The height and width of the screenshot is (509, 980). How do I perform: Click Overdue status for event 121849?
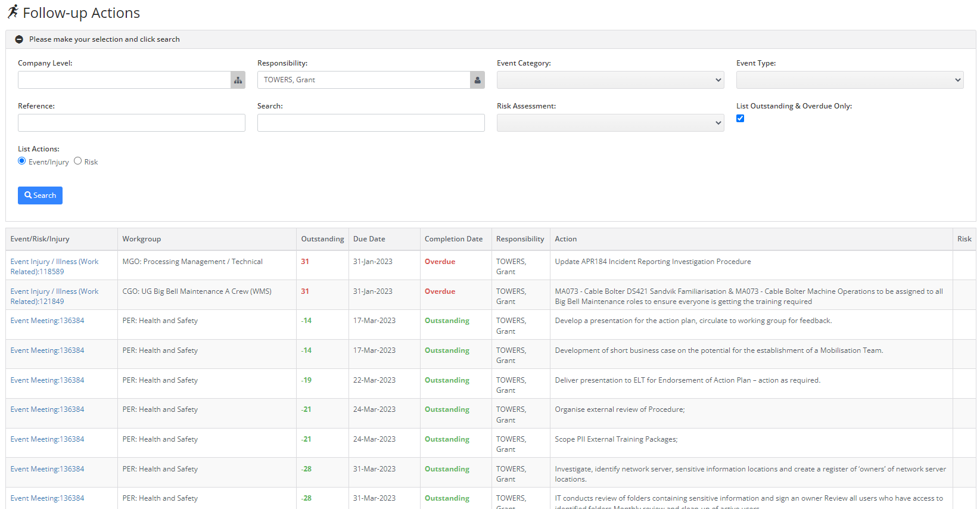(x=440, y=291)
